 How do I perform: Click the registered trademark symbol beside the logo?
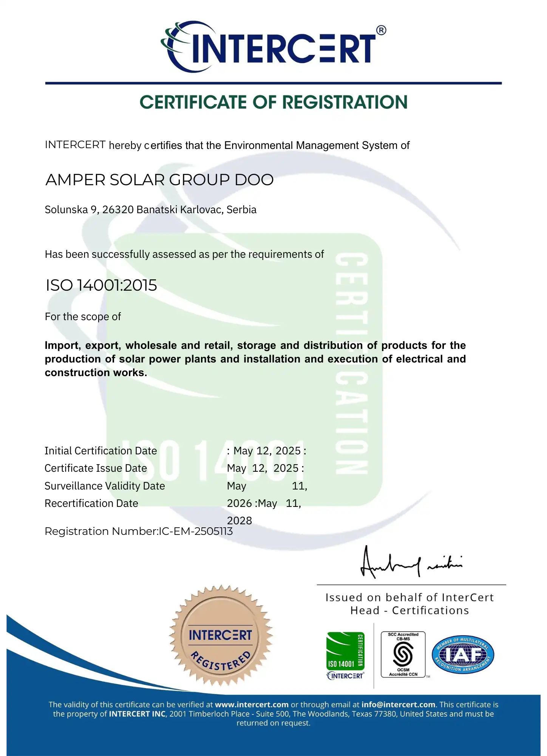[x=381, y=30]
